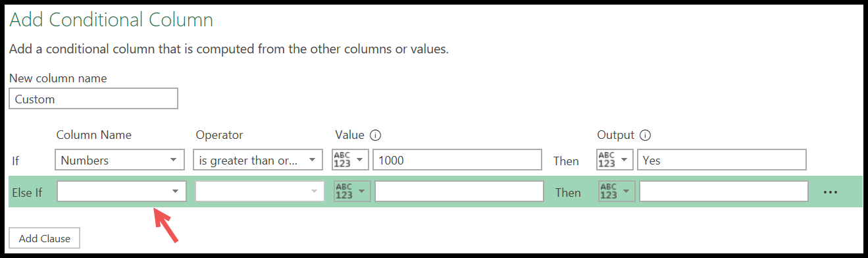Open the If row Value type ABC123 selector

coord(351,160)
